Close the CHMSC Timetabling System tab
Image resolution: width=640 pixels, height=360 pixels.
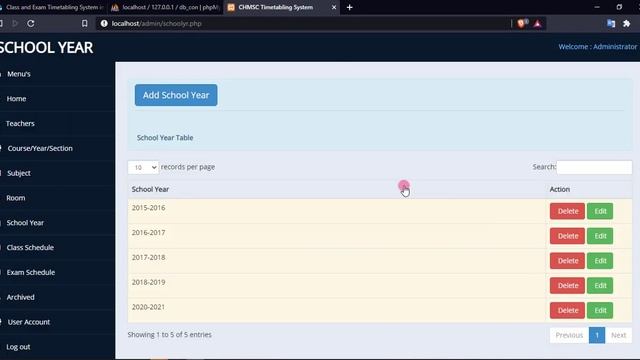click(x=333, y=7)
